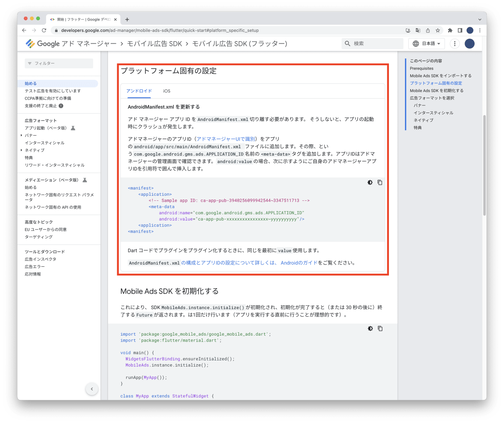Viewport: 504px width, 423px height.
Task: Click the beta flask icon beside アプリ起動
Action: tap(73, 128)
